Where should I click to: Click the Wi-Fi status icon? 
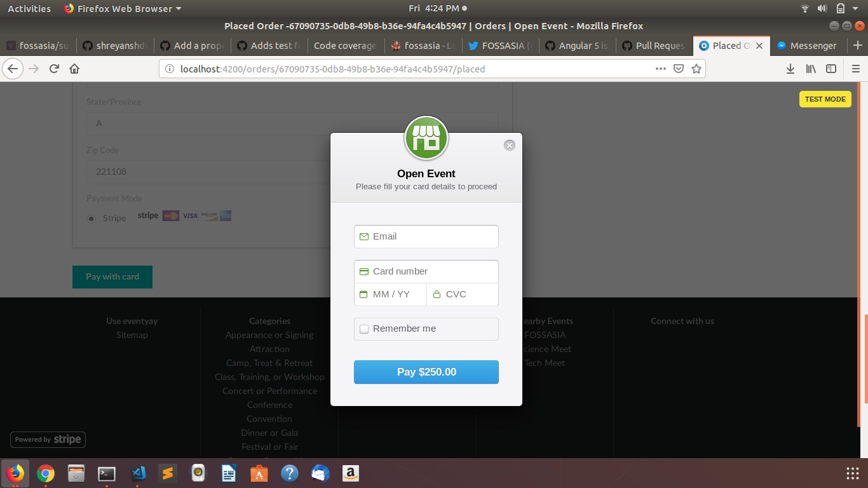[805, 9]
